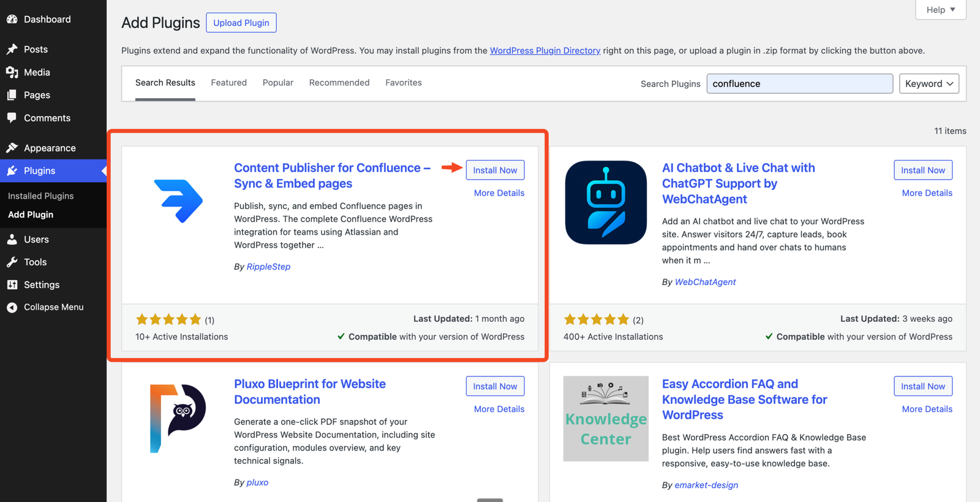Click the Content Publisher for Confluence logo
980x502 pixels.
178,200
